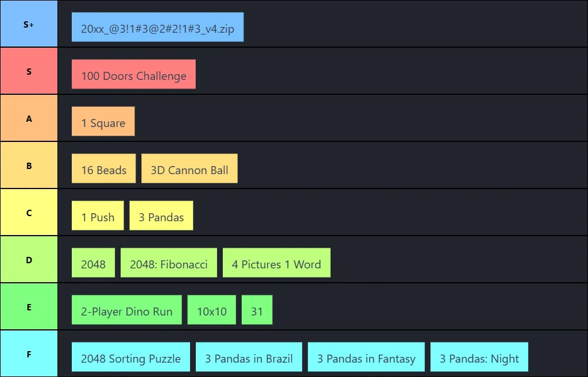Image resolution: width=588 pixels, height=377 pixels.
Task: Click the 1 Push tile
Action: point(98,216)
